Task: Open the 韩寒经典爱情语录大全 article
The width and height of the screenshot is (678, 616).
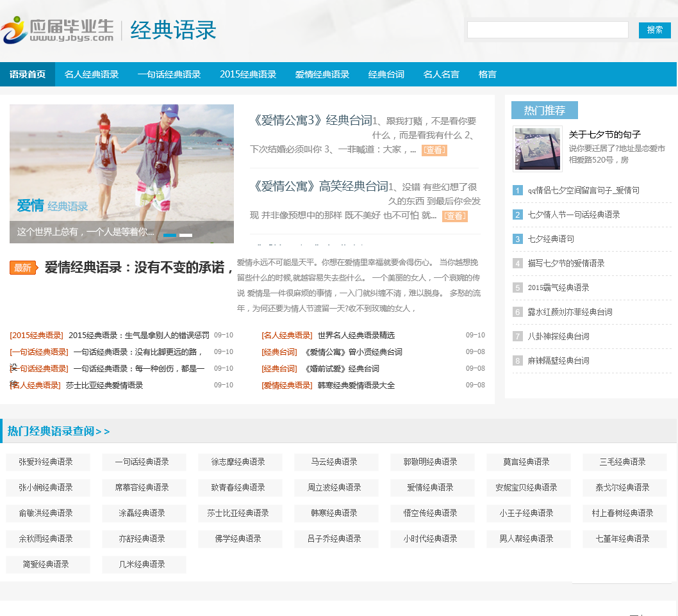Action: (356, 385)
